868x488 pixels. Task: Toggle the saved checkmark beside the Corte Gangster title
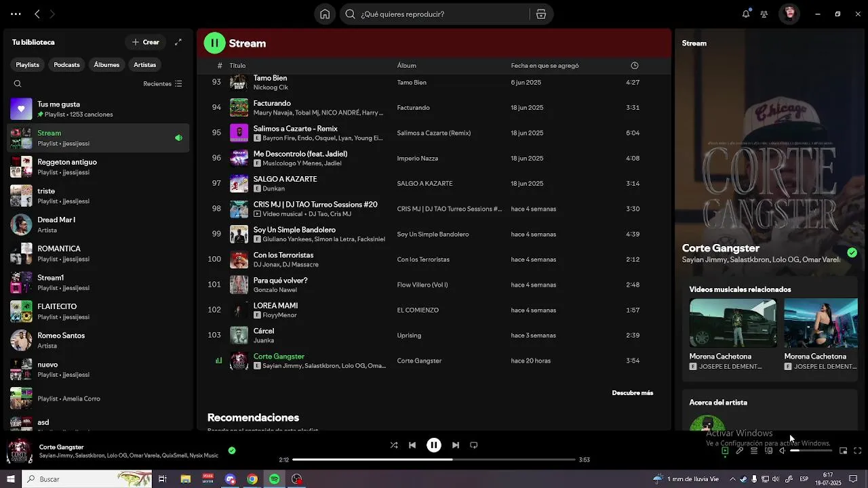click(x=852, y=253)
